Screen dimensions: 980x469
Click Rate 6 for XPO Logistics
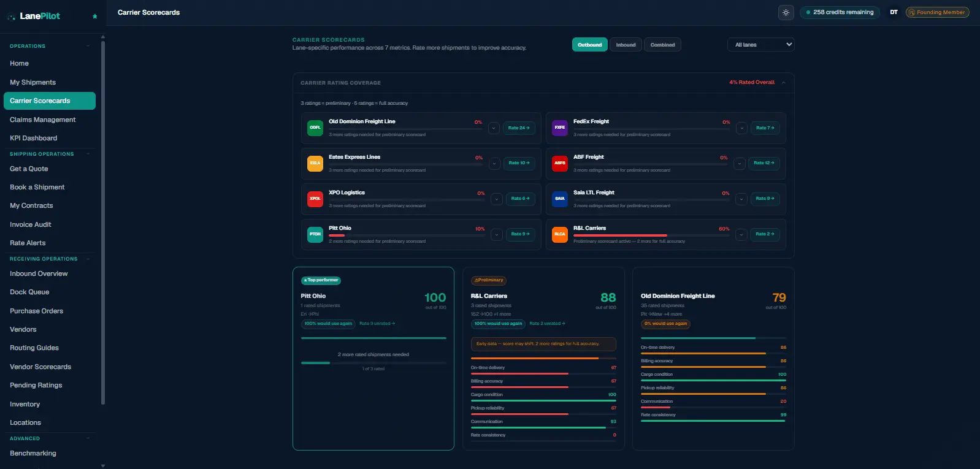click(x=521, y=199)
